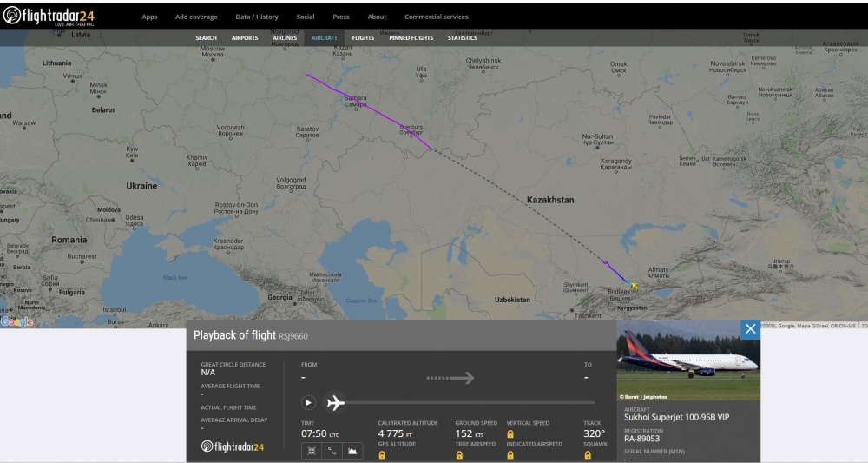Select the AIRLINES tab
The image size is (868, 463).
[285, 37]
